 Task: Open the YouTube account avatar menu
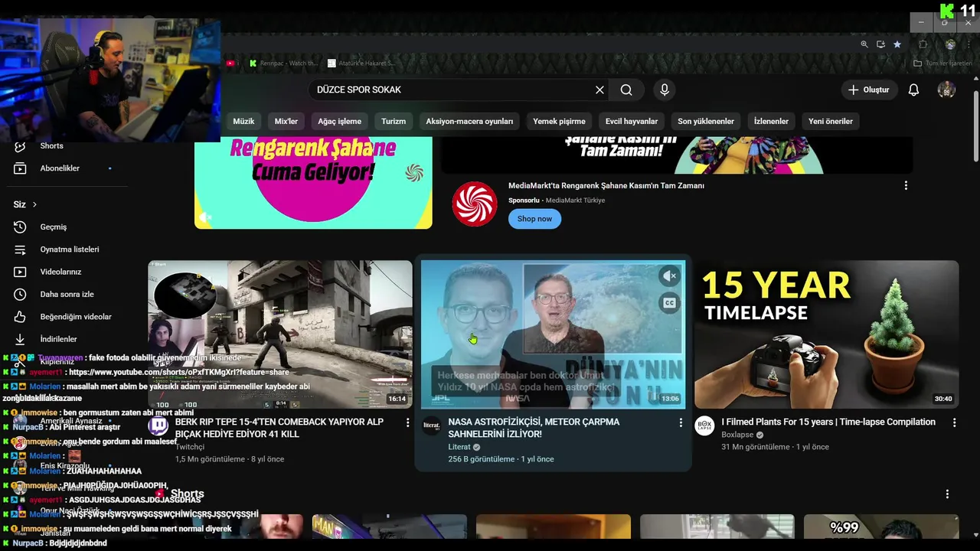946,90
